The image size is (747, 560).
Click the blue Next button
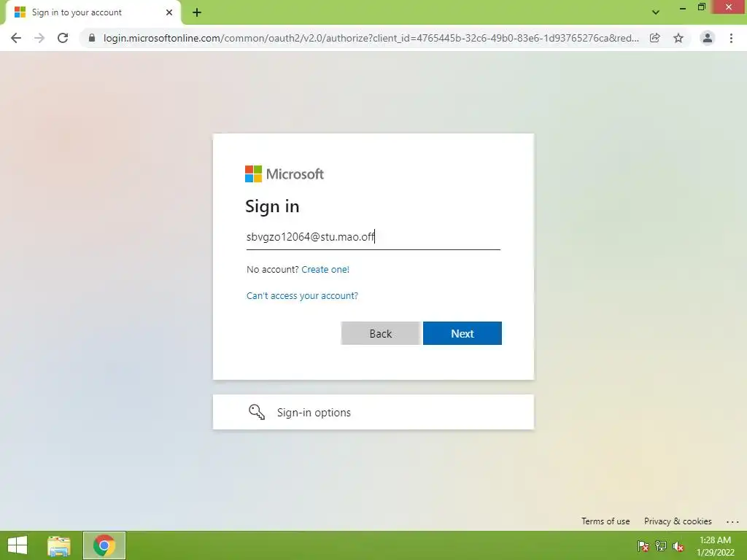pos(462,333)
